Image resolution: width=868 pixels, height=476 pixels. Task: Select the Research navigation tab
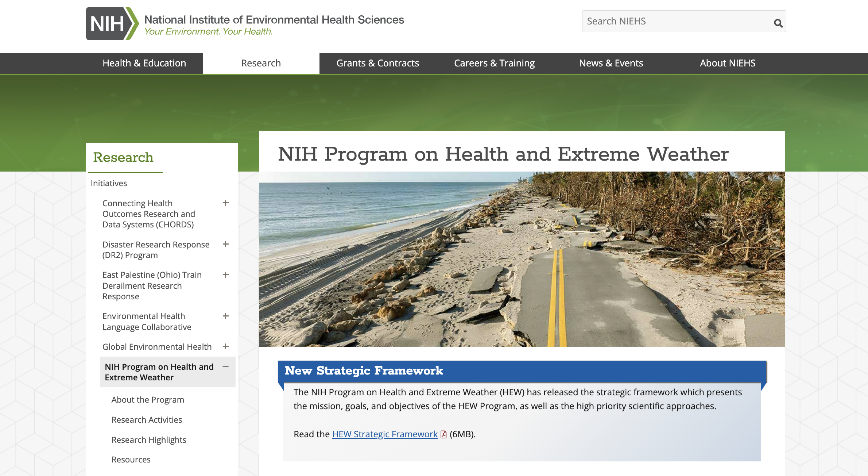(x=261, y=63)
